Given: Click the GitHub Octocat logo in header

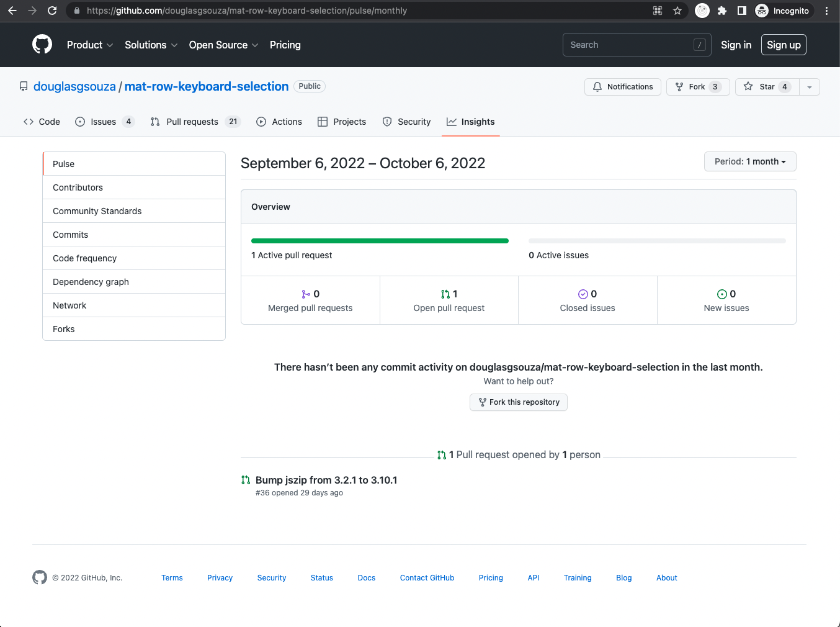Looking at the screenshot, I should (42, 45).
